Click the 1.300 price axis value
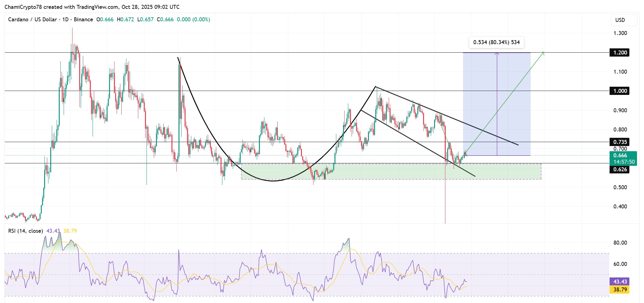The image size is (644, 303). click(620, 33)
